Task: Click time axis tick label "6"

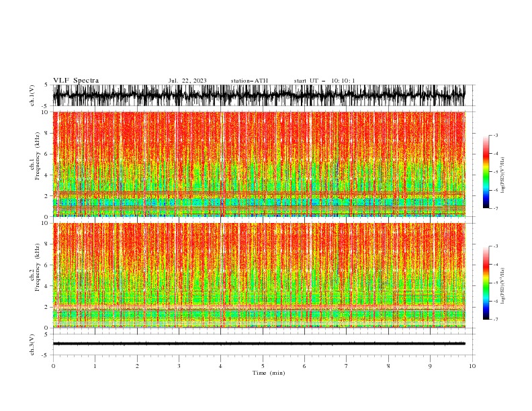Action: click(x=305, y=366)
